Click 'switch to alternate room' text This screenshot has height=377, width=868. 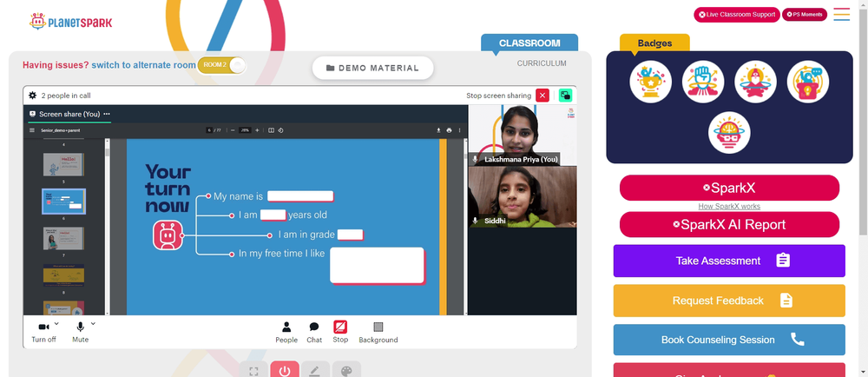pos(143,65)
